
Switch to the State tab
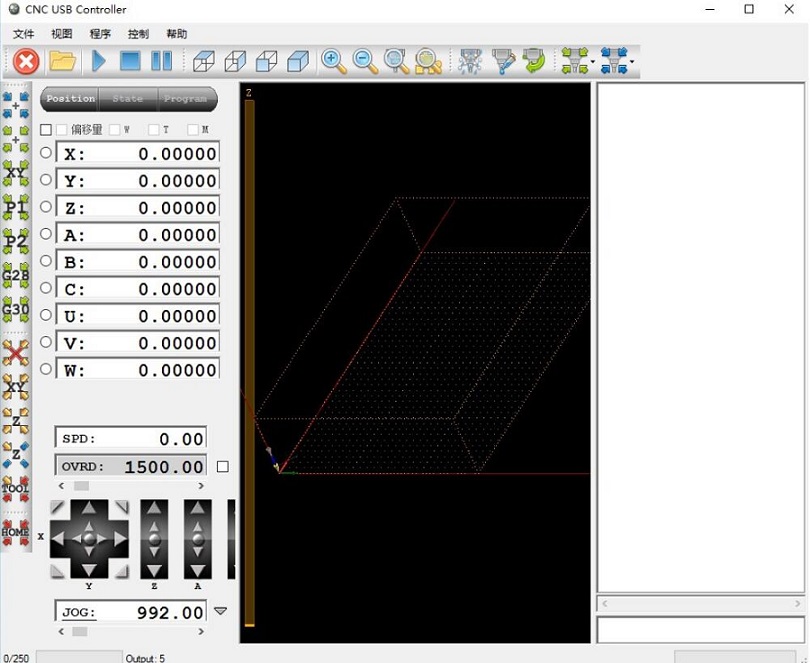pos(128,99)
